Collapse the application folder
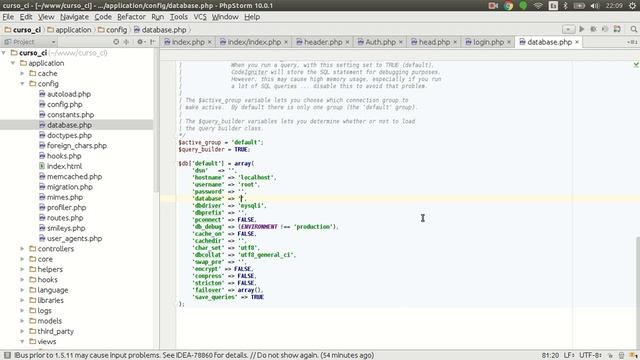Viewport: 640px width, 360px height. pos(13,63)
